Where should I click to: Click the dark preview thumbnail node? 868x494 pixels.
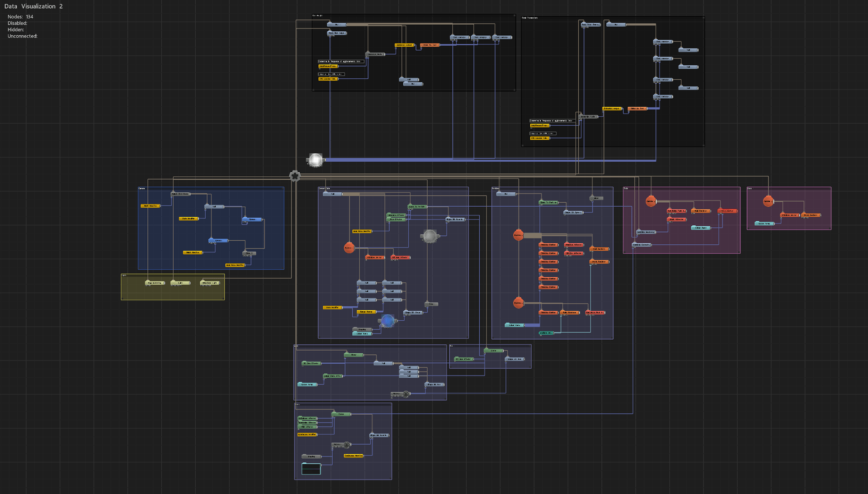point(311,469)
